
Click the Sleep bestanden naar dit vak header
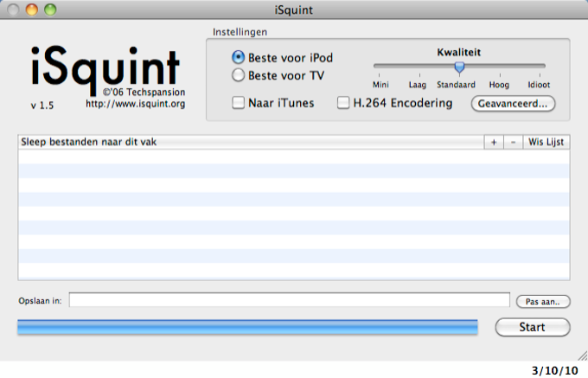[x=251, y=142]
